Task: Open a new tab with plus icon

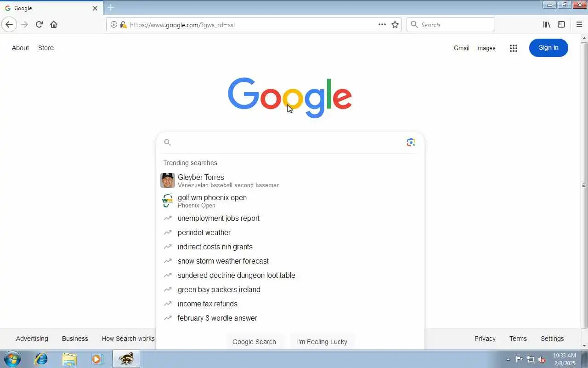Action: click(111, 7)
